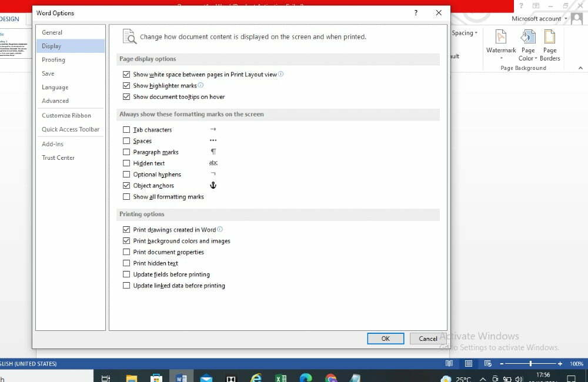The height and width of the screenshot is (382, 588).
Task: Select Trust Center in options sidebar
Action: (58, 158)
